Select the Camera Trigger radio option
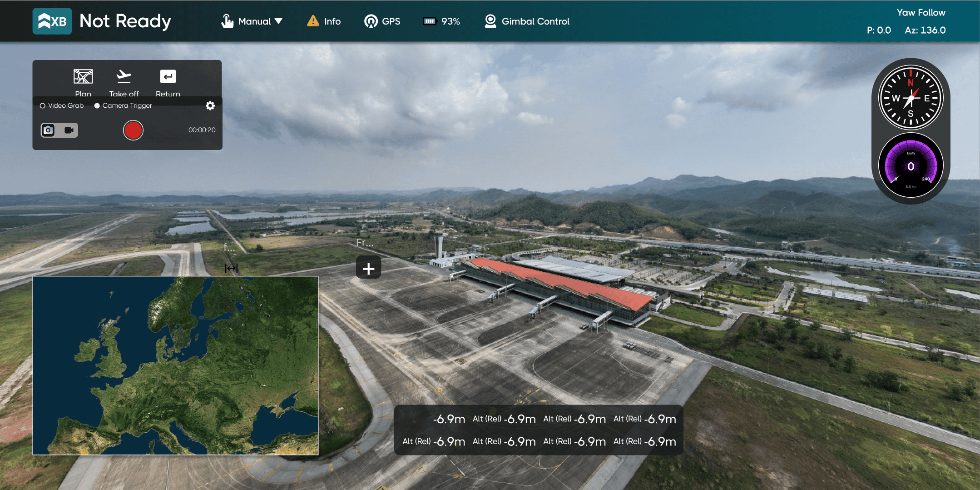The height and width of the screenshot is (490, 980). (97, 106)
